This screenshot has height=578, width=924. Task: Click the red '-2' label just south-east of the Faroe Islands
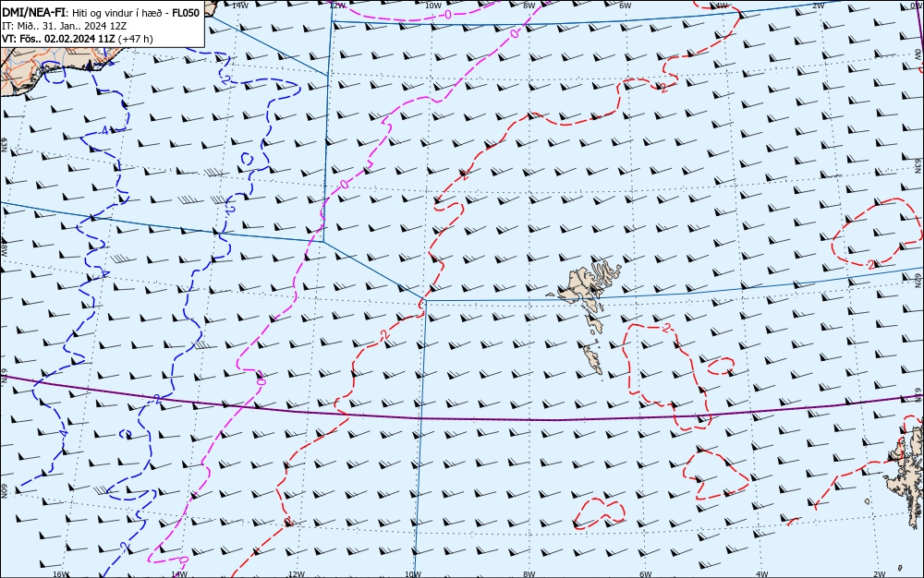(666, 328)
